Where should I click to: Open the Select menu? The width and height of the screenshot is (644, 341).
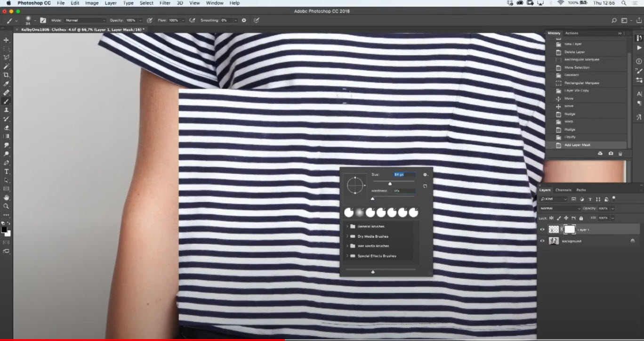coord(146,3)
